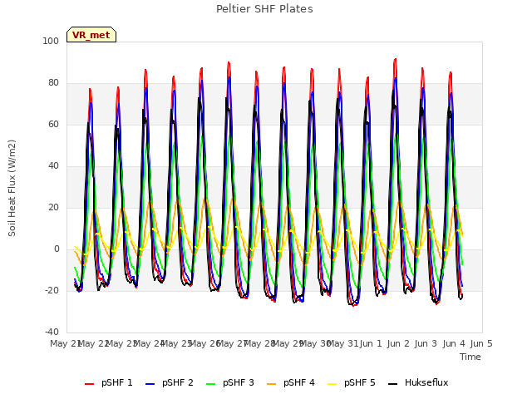Click the red pSHF 1 legend swatch

click(x=89, y=384)
